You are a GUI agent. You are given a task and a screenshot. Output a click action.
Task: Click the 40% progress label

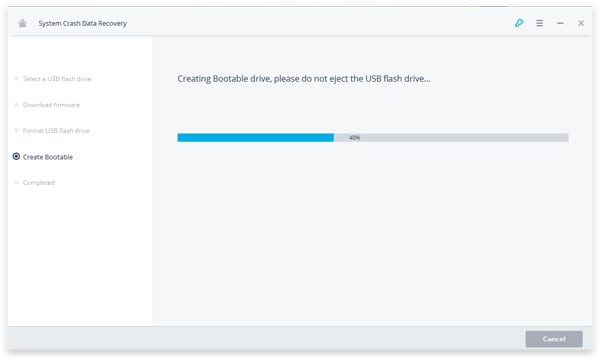354,137
